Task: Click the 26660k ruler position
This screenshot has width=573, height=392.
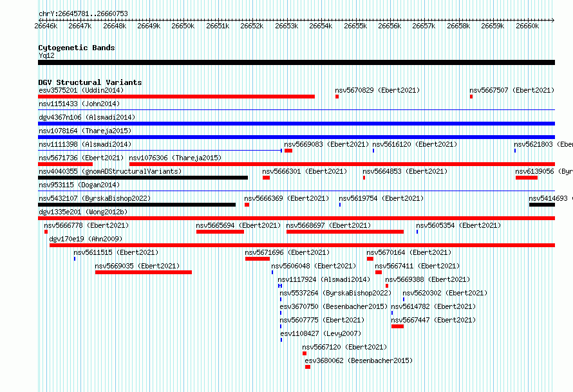Action: [527, 26]
